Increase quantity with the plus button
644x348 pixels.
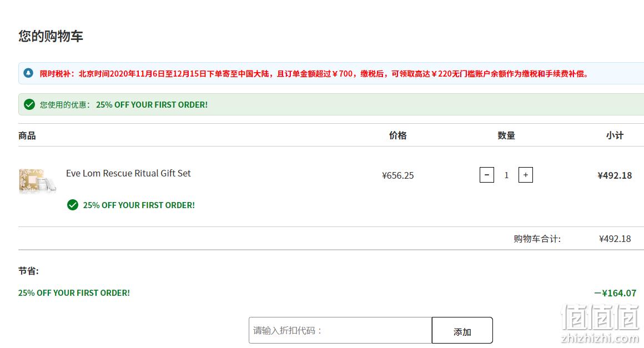pyautogui.click(x=526, y=175)
